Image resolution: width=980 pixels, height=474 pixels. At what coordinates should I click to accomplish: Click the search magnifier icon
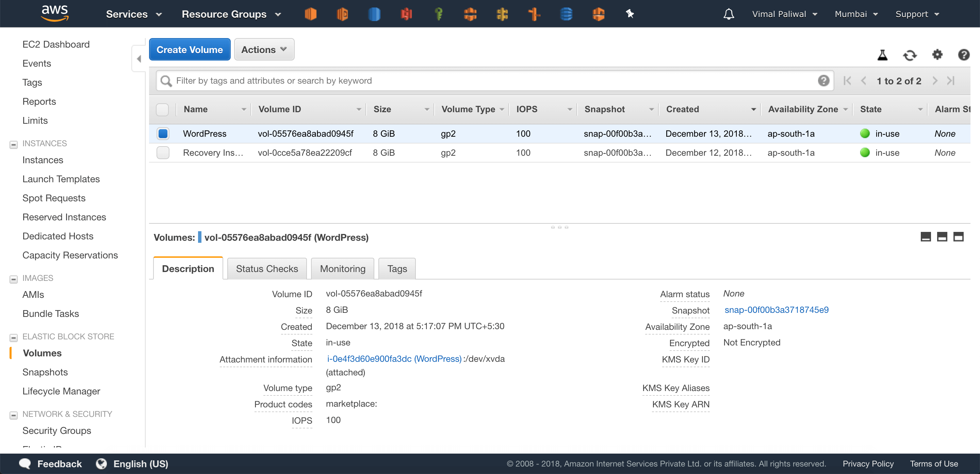point(166,81)
